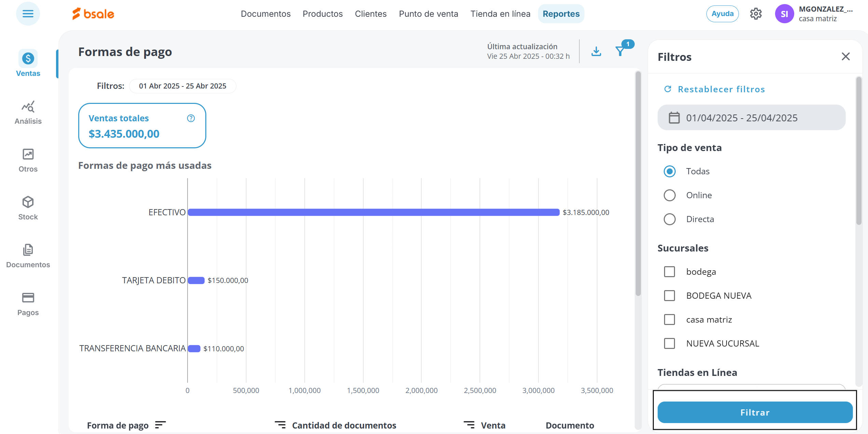Open Análisis section in sidebar

click(28, 113)
